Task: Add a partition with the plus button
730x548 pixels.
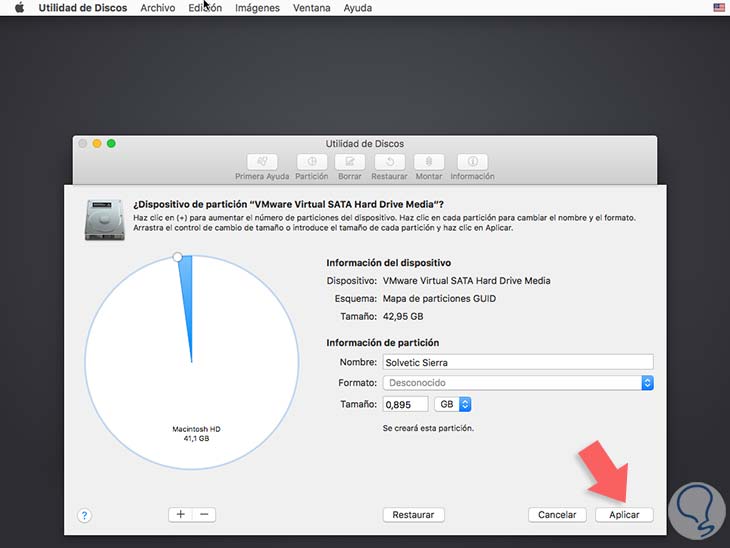Action: pyautogui.click(x=181, y=514)
